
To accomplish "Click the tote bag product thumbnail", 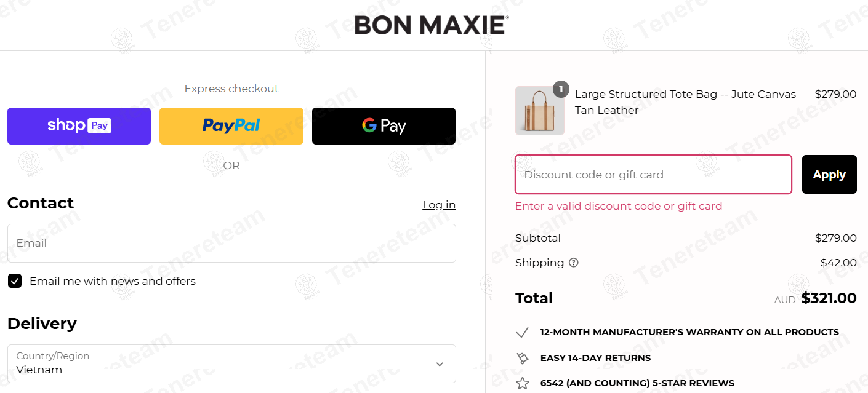I will (x=539, y=111).
